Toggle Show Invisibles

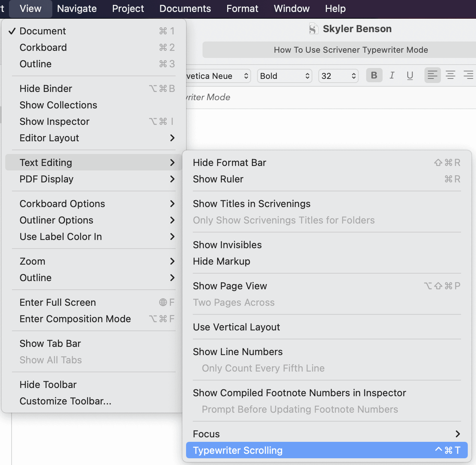tap(327, 245)
